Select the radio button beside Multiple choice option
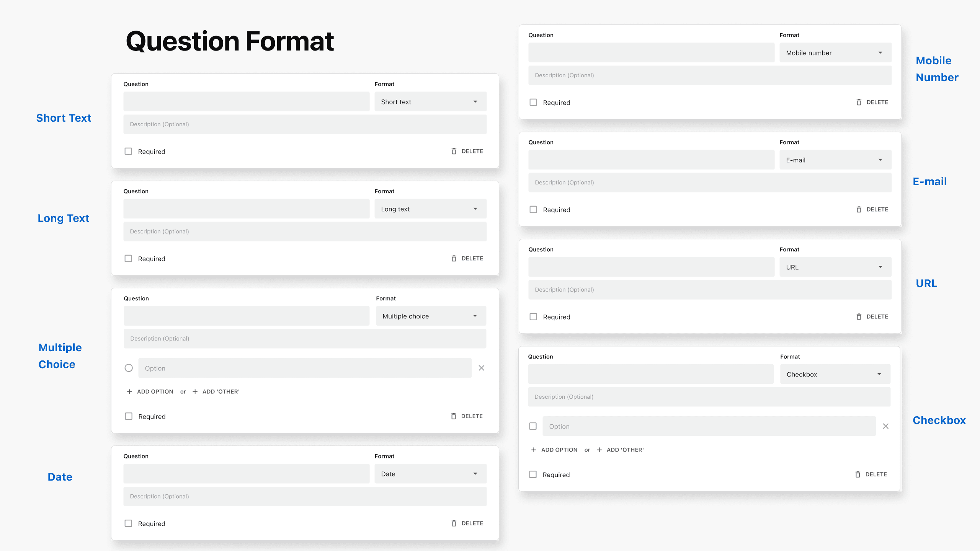 tap(129, 368)
